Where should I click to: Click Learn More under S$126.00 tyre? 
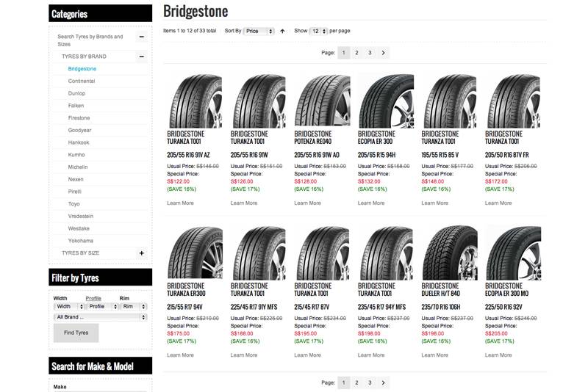click(x=244, y=203)
